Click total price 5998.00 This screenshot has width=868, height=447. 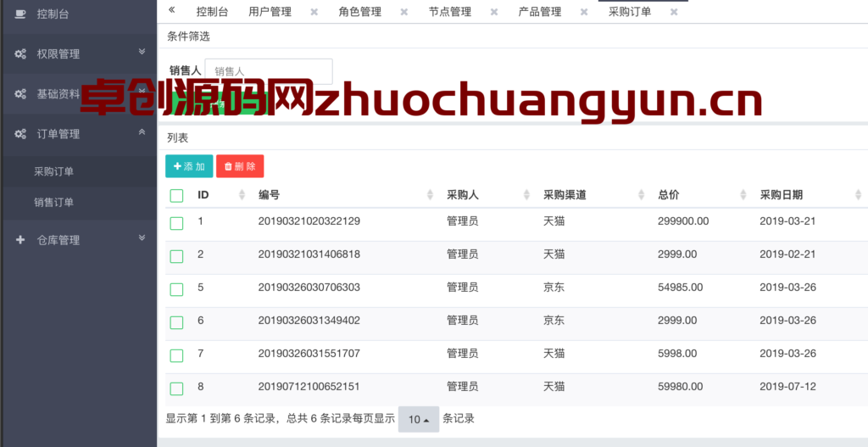(x=677, y=354)
